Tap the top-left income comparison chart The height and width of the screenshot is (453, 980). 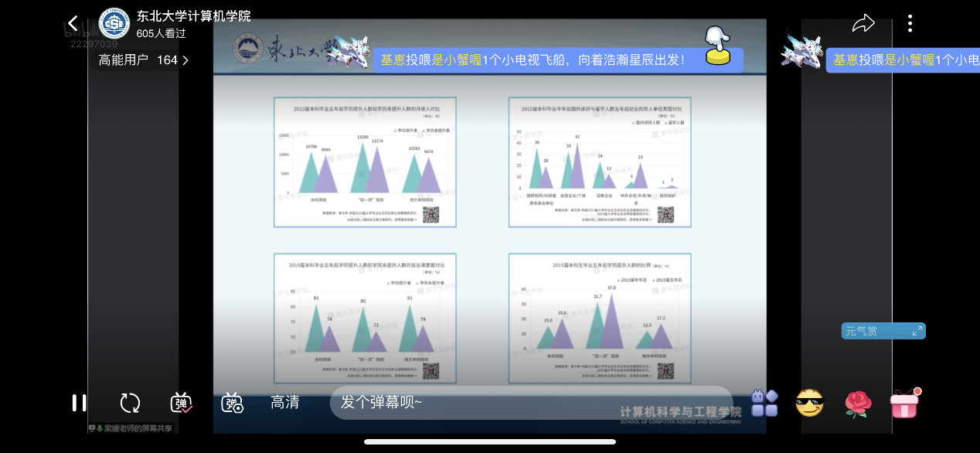point(365,162)
